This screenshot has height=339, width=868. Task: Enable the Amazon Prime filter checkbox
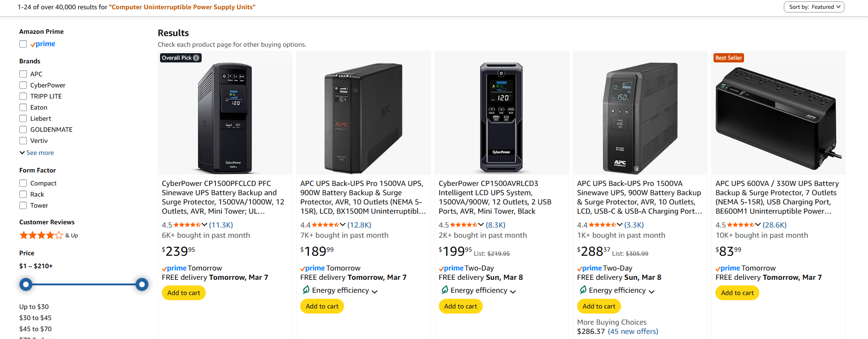tap(23, 44)
